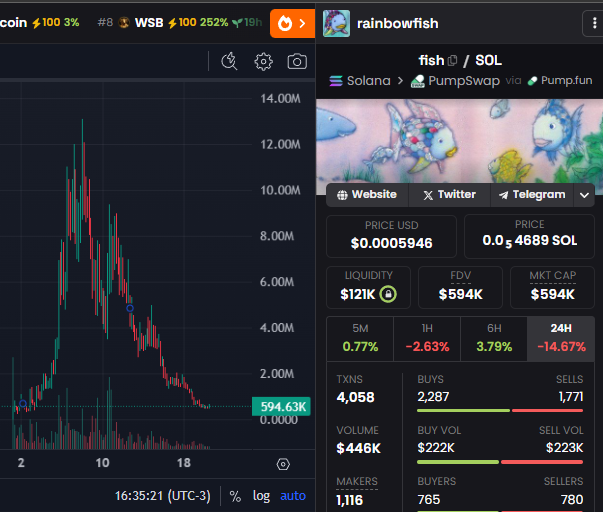Open the Twitter link
The image size is (603, 512).
click(x=449, y=195)
